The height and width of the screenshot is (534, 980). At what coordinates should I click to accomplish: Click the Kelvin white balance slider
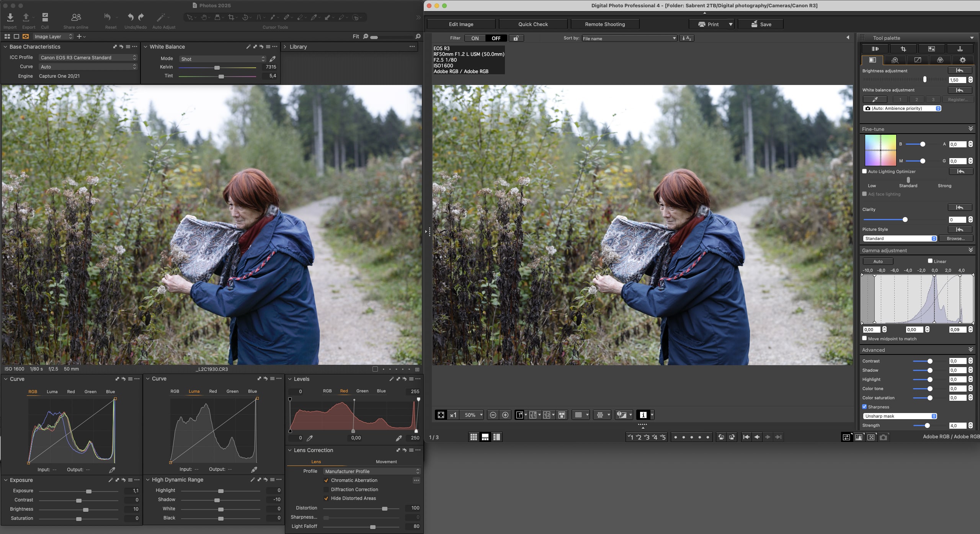(x=217, y=68)
